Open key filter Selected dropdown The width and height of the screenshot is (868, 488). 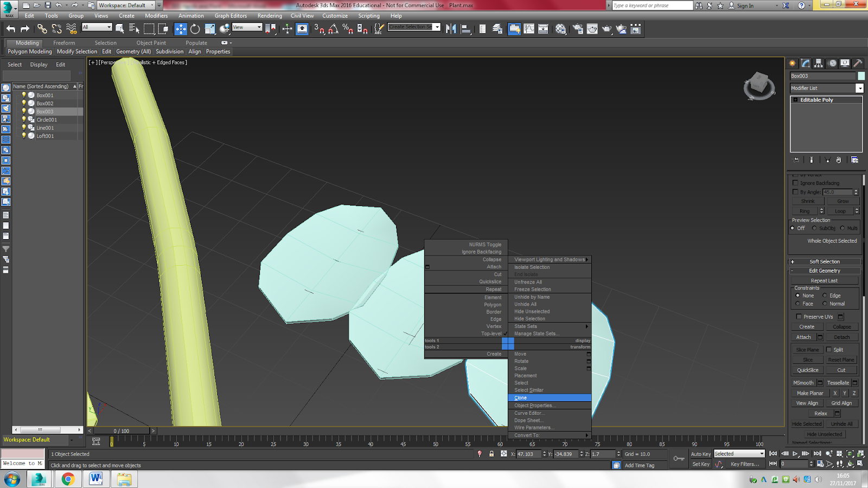pos(739,454)
